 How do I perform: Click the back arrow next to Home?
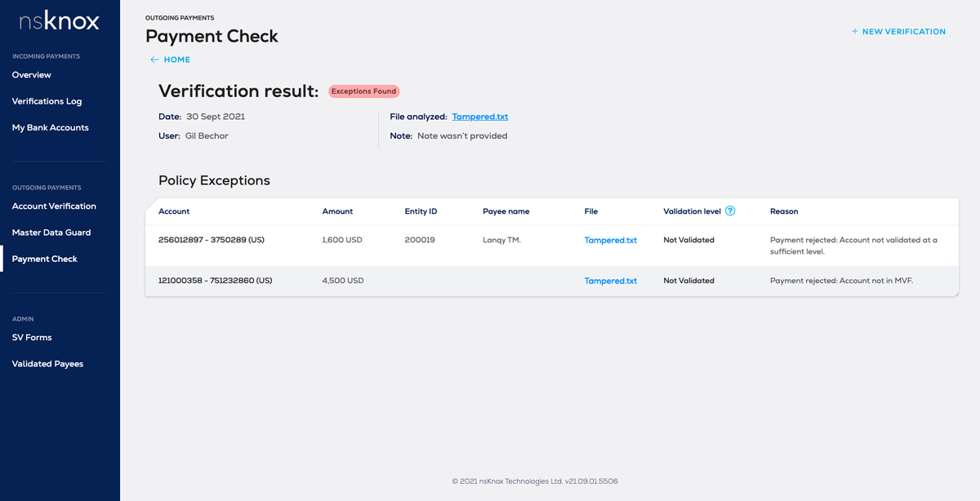click(154, 60)
